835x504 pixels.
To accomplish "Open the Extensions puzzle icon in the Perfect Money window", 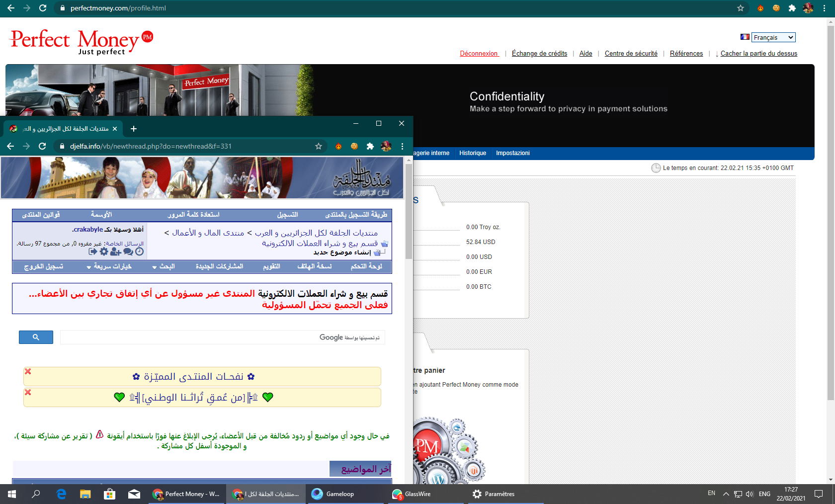I will [792, 8].
